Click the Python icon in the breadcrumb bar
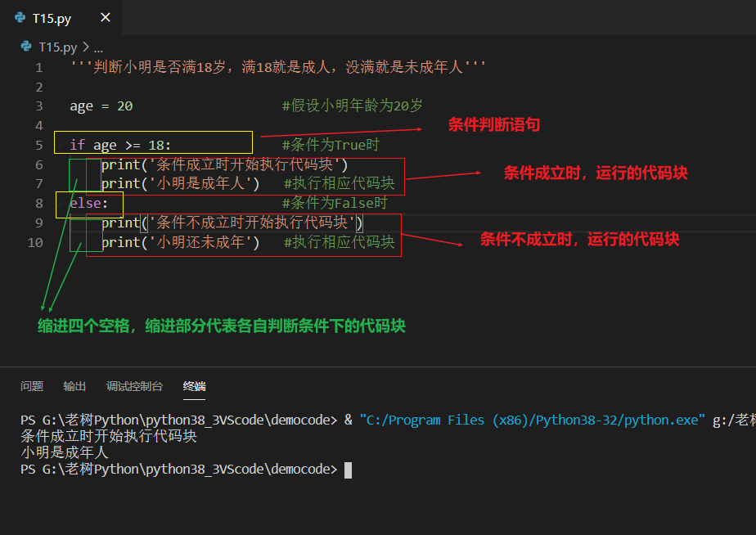The image size is (756, 535). coord(25,47)
